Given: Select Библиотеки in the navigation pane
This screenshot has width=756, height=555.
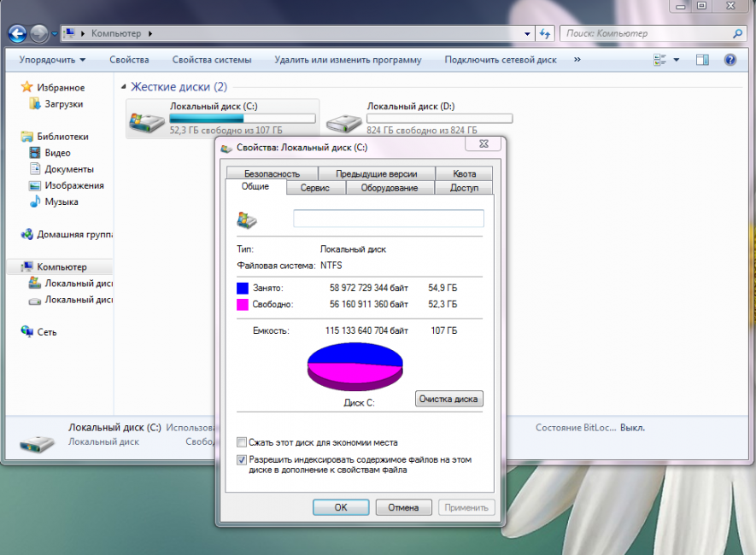Looking at the screenshot, I should click(62, 137).
